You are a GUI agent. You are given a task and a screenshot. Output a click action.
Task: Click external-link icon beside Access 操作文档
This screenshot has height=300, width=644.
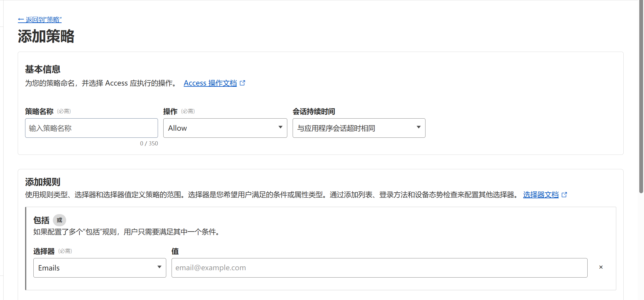[x=242, y=83]
